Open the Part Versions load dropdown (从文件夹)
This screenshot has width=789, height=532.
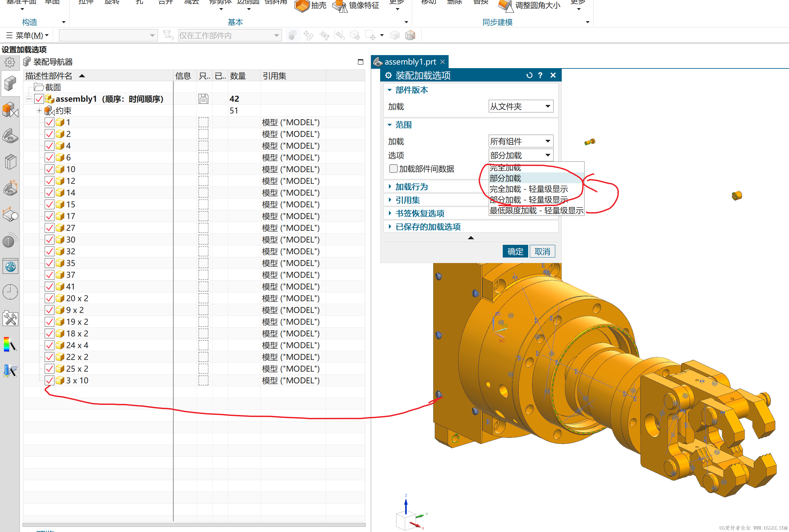coord(521,107)
